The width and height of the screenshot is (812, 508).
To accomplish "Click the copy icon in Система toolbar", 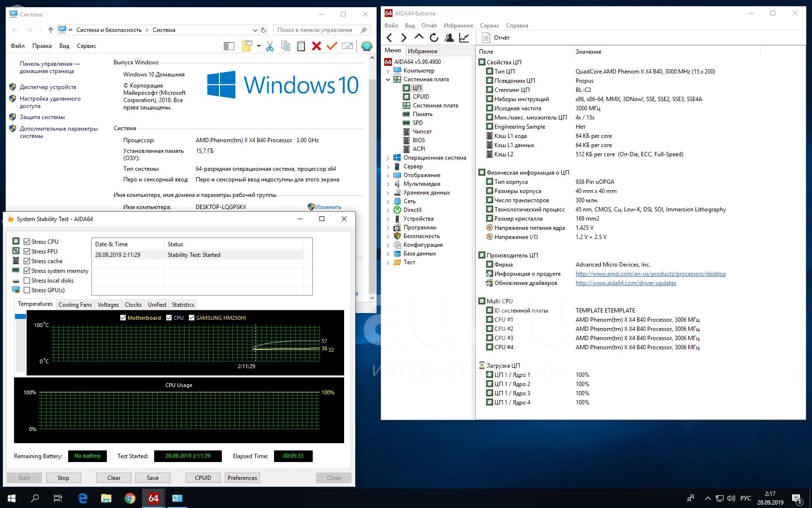I will tap(286, 46).
